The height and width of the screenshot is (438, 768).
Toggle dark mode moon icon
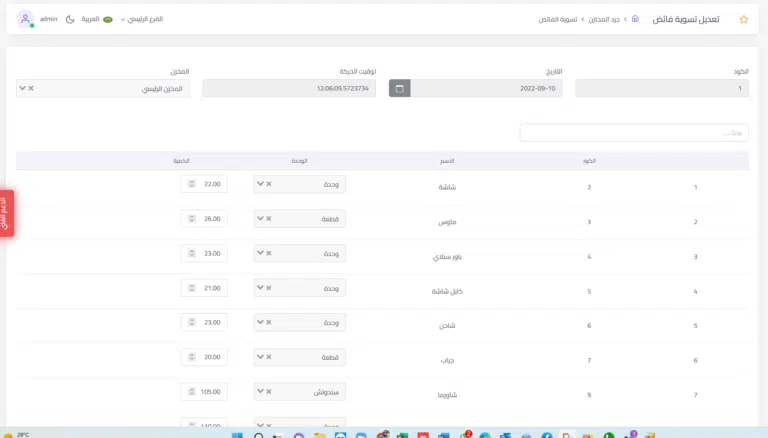pos(70,19)
